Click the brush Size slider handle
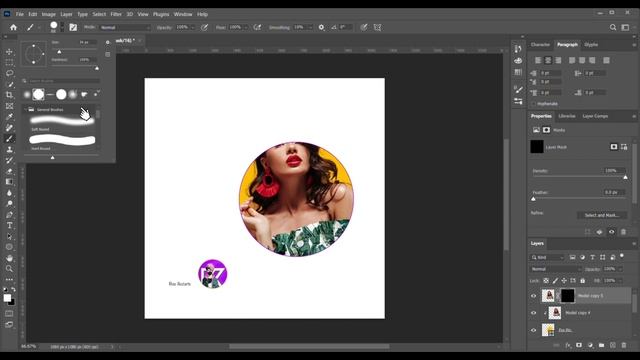The height and width of the screenshot is (360, 640). tap(59, 52)
